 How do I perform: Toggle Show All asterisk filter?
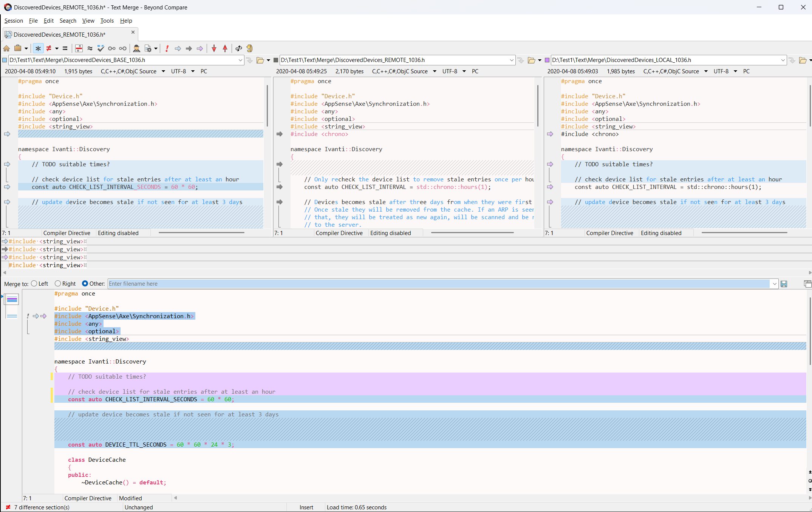coord(38,48)
